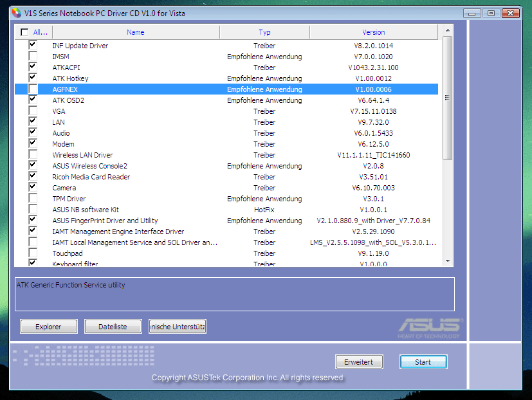Uncheck the Audio driver checkbox
The width and height of the screenshot is (532, 400).
[33, 132]
